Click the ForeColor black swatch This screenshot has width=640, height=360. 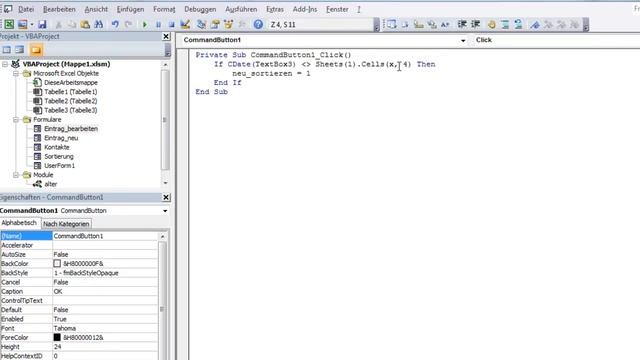point(57,338)
